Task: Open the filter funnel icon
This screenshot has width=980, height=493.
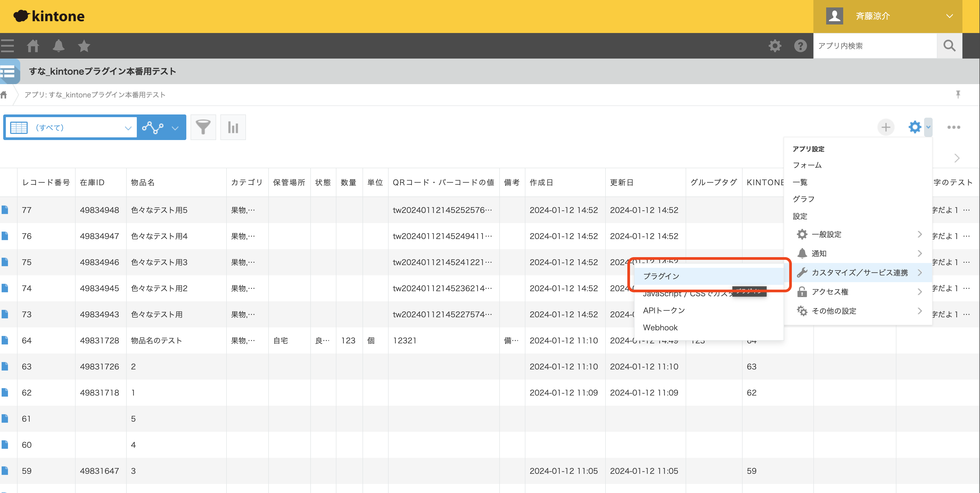Action: pos(203,127)
